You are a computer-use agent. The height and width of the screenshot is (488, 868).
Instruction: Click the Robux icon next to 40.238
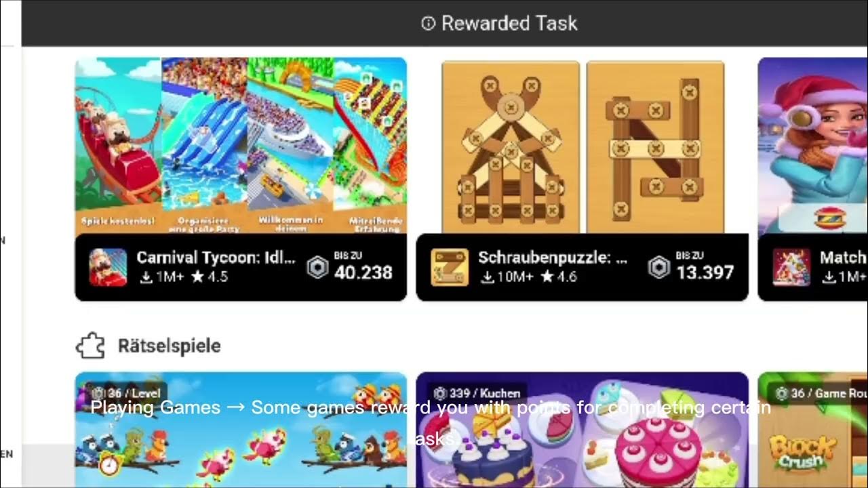pyautogui.click(x=317, y=268)
